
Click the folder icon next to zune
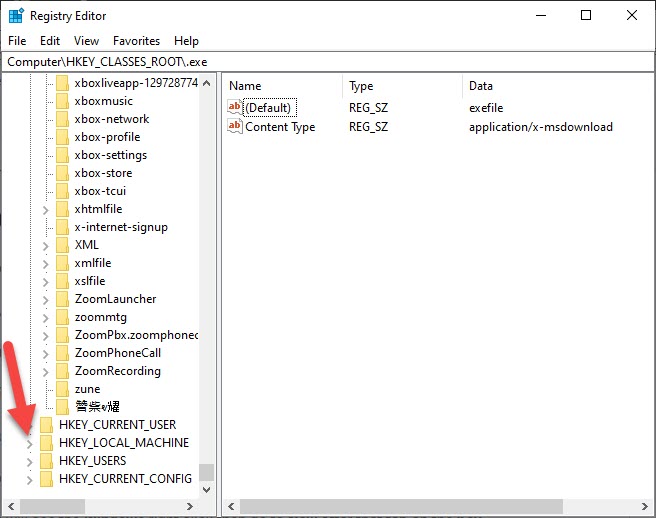coord(63,389)
